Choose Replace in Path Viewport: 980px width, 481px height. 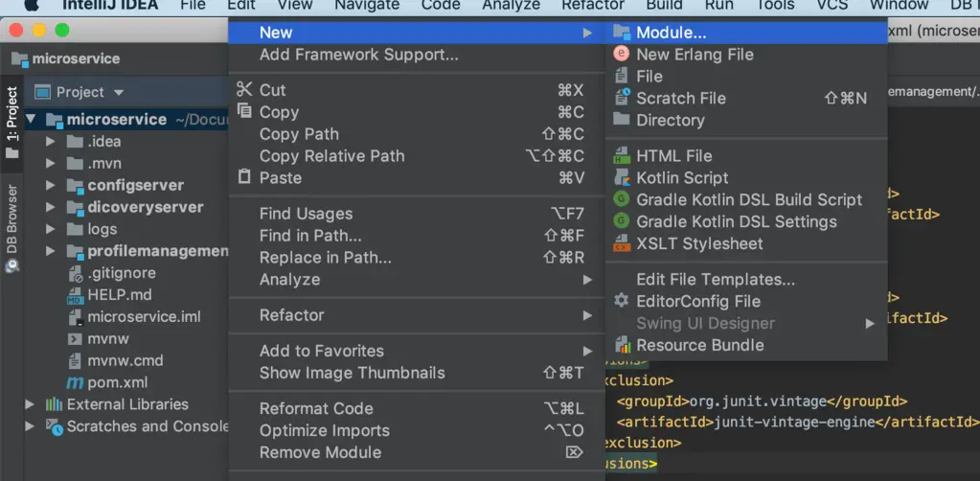417,257
